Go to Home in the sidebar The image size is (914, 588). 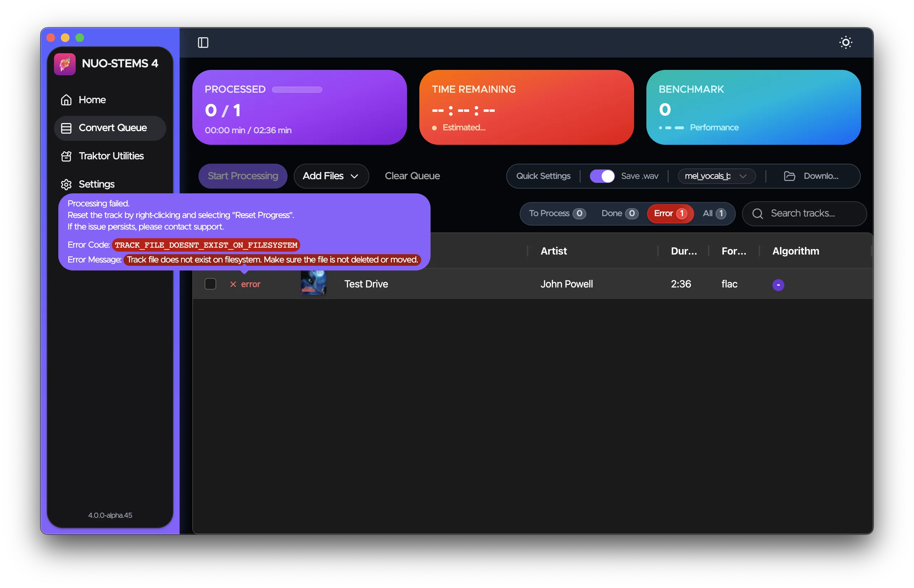92,100
